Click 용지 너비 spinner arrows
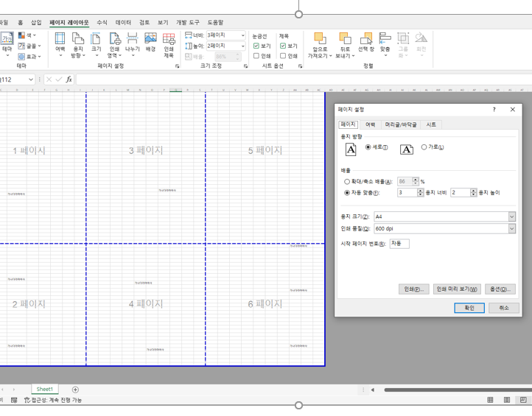 coord(421,193)
